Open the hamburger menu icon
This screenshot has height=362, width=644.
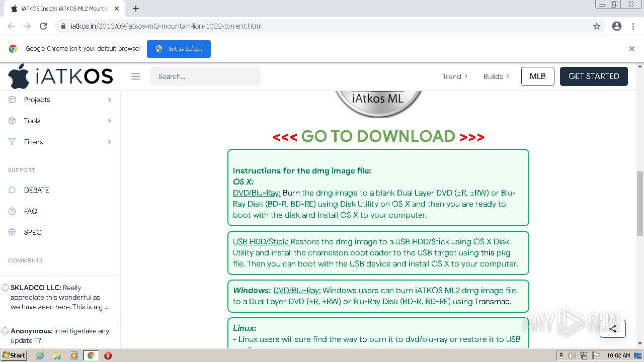click(135, 76)
